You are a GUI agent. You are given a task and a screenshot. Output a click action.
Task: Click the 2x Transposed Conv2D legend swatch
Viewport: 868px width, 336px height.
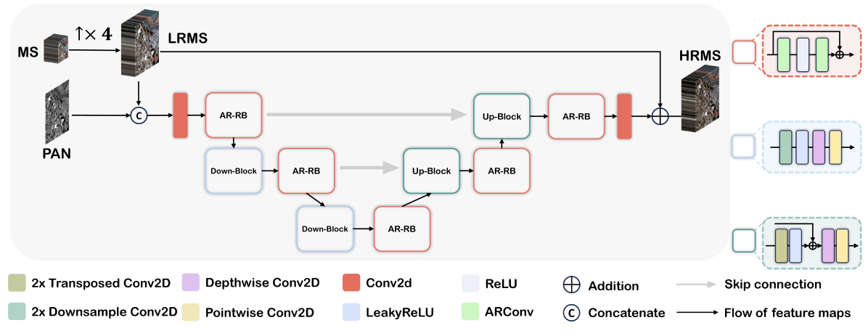coord(16,284)
